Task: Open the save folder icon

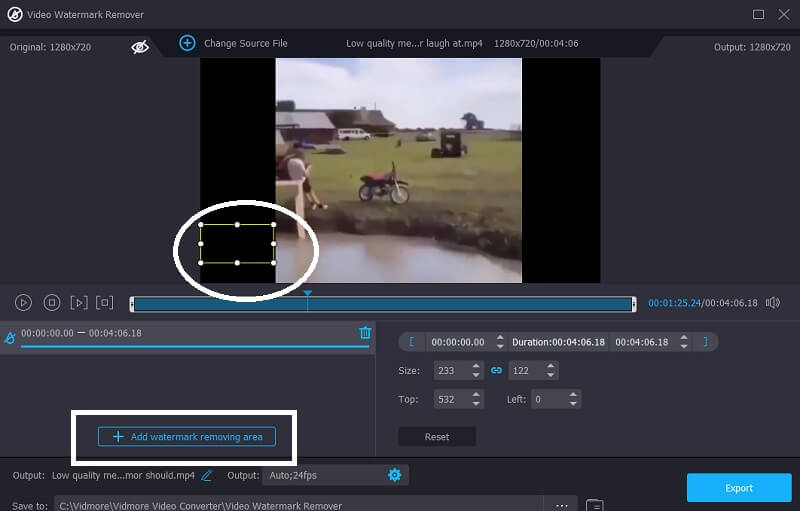Action: click(x=594, y=505)
